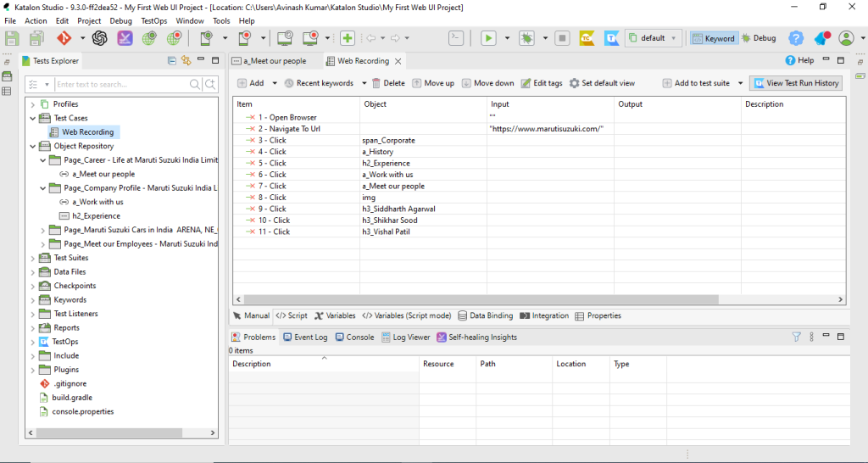The height and width of the screenshot is (463, 868).
Task: Click the Spy Web globe icon
Action: [x=149, y=38]
